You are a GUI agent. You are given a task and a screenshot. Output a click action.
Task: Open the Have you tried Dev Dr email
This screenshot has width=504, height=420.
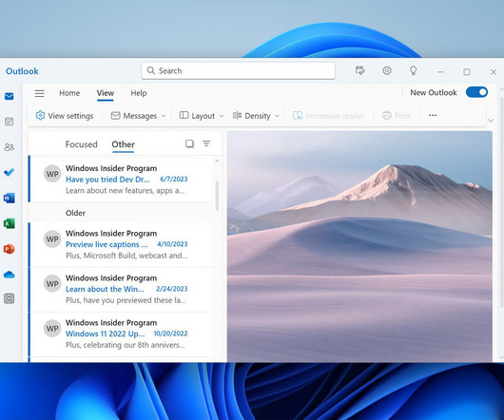[x=121, y=180]
